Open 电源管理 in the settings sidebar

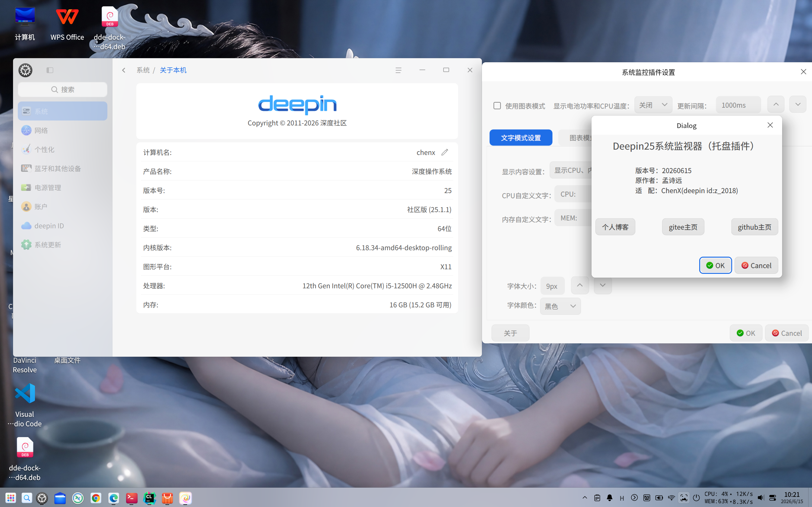(x=62, y=187)
